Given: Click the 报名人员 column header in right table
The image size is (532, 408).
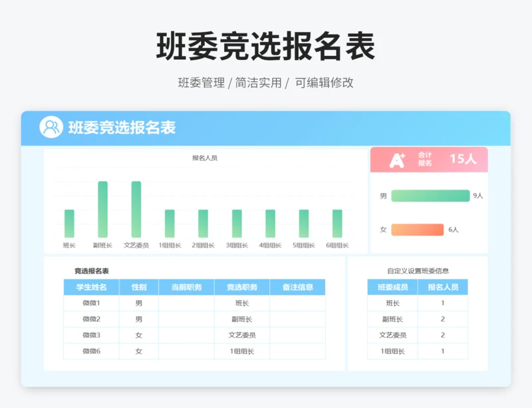Looking at the screenshot, I should [x=443, y=287].
